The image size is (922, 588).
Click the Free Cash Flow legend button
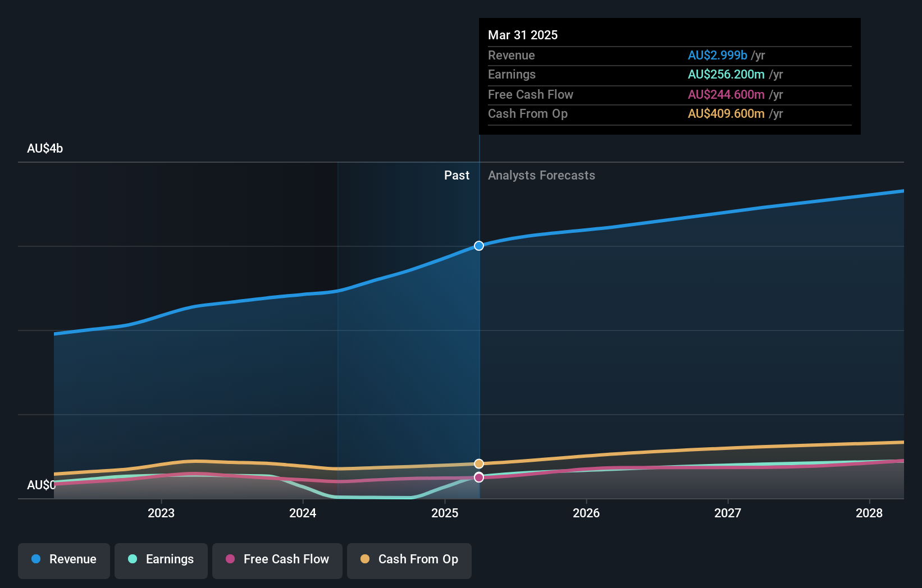click(x=277, y=559)
